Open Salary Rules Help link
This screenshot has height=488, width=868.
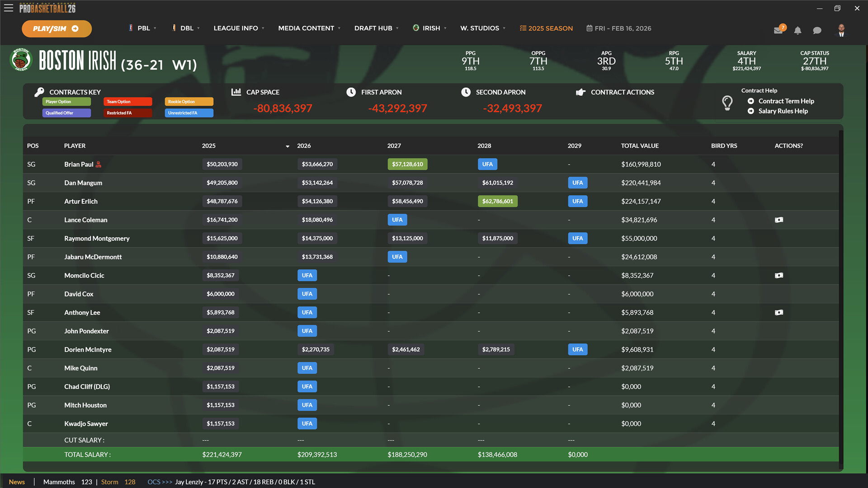coord(783,111)
